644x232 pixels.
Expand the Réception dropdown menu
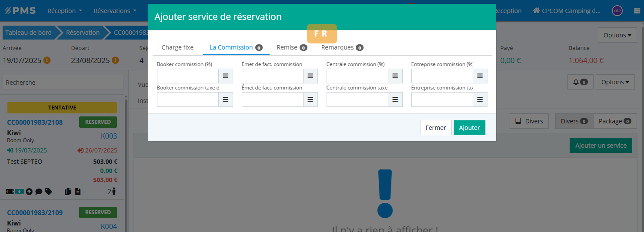tap(64, 11)
